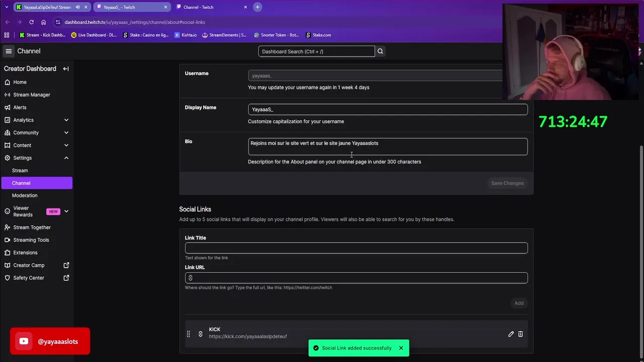Close the Channel - Twitch tab
This screenshot has width=644, height=362.
point(246,7)
